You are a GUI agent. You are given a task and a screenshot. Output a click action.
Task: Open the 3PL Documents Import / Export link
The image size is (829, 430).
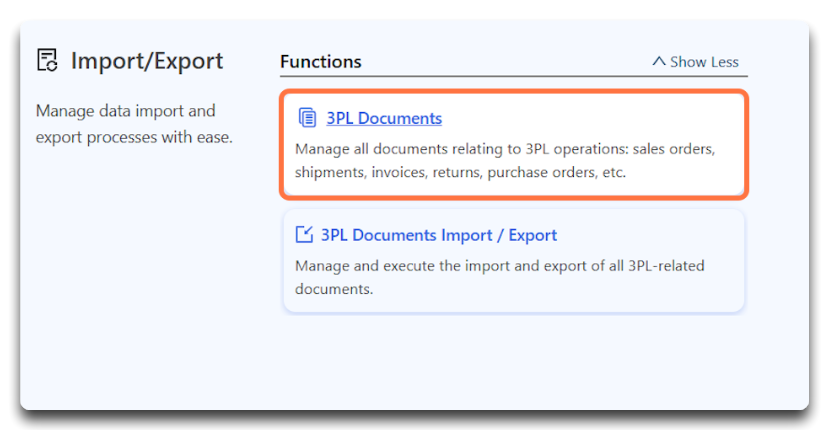(438, 235)
